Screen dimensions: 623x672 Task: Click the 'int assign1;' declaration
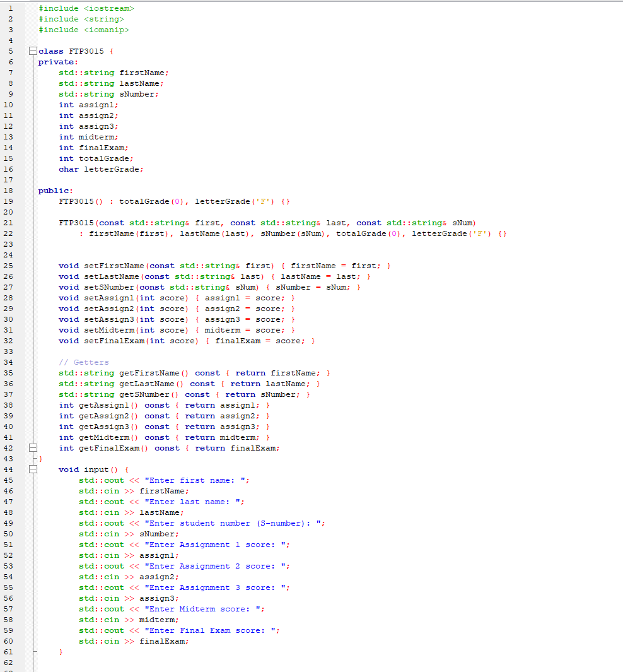(88, 105)
